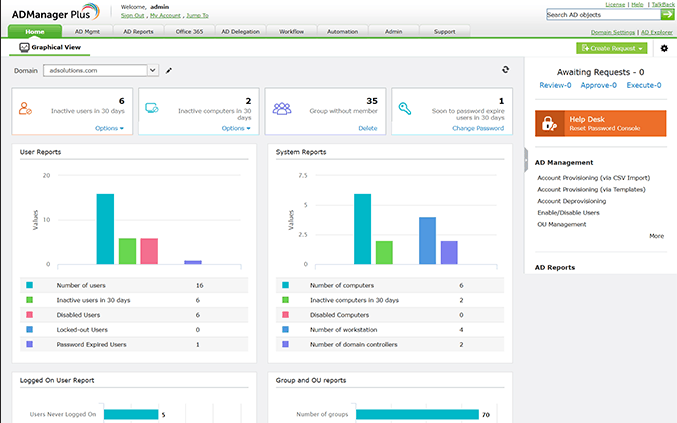
Task: Open the Office 365 tab
Action: [189, 32]
